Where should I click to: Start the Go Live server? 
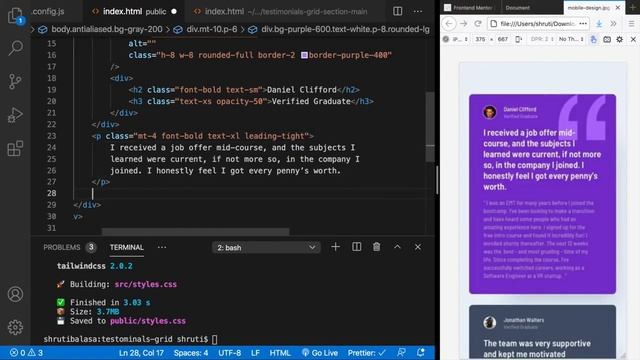(x=320, y=353)
